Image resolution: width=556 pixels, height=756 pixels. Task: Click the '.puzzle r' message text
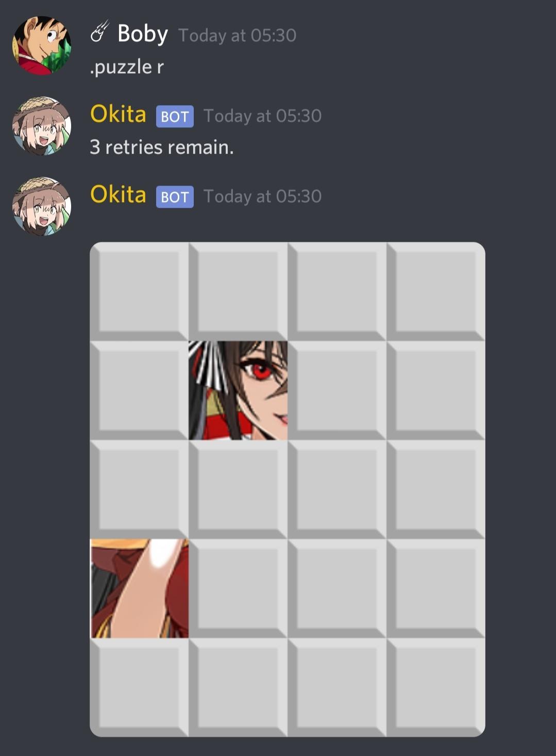click(127, 67)
